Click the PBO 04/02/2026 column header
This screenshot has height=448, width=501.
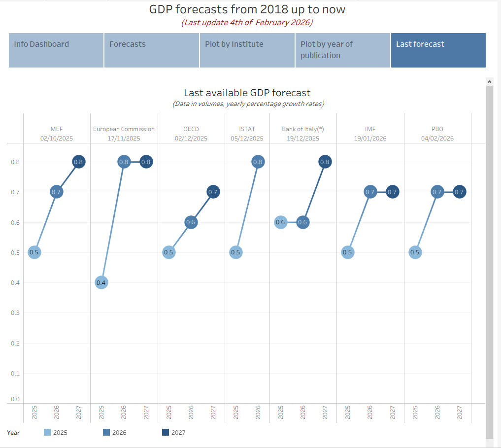pos(437,134)
